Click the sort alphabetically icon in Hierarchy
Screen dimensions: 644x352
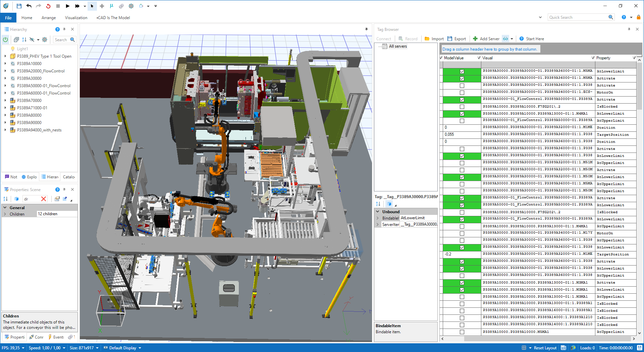(24, 40)
